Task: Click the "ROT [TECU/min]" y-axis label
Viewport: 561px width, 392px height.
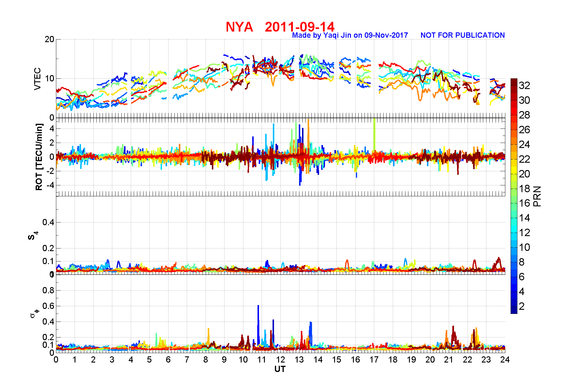Action: [x=39, y=157]
